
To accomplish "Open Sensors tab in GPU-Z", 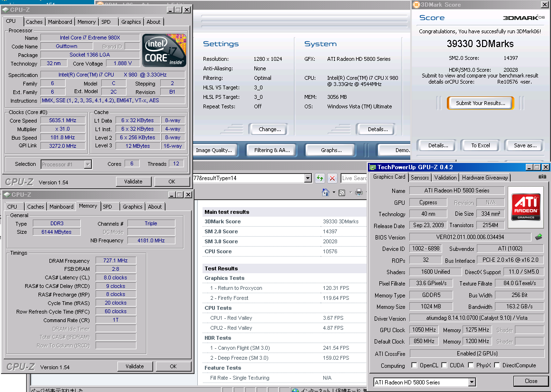I will coord(420,178).
